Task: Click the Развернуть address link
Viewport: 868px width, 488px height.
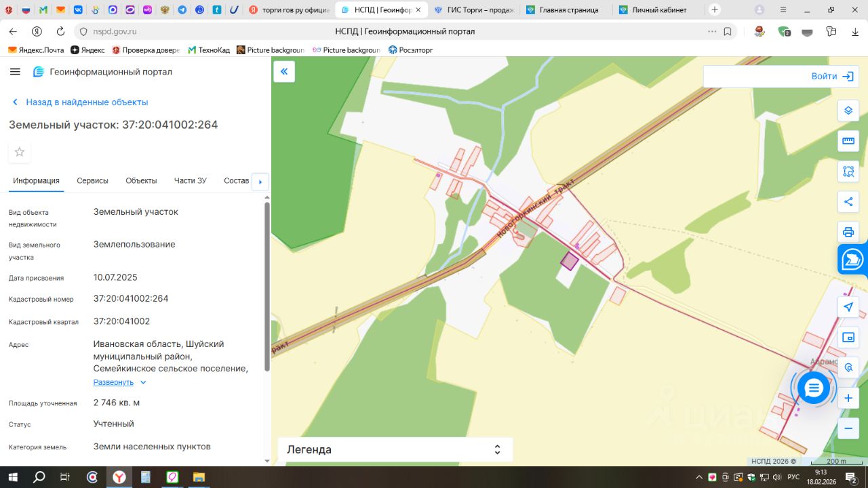Action: pyautogui.click(x=113, y=382)
